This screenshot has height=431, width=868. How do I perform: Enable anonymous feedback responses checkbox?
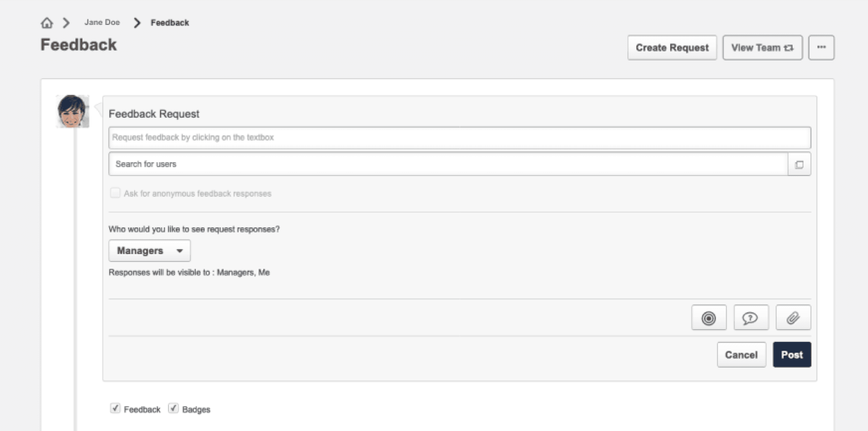click(x=115, y=193)
